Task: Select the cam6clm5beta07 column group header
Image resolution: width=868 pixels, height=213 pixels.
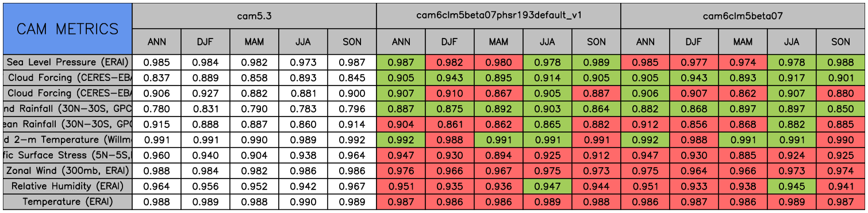Action: tap(743, 16)
